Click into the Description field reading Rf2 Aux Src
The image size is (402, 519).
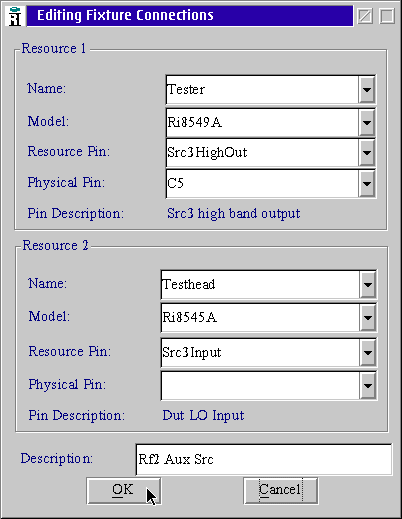click(x=264, y=459)
